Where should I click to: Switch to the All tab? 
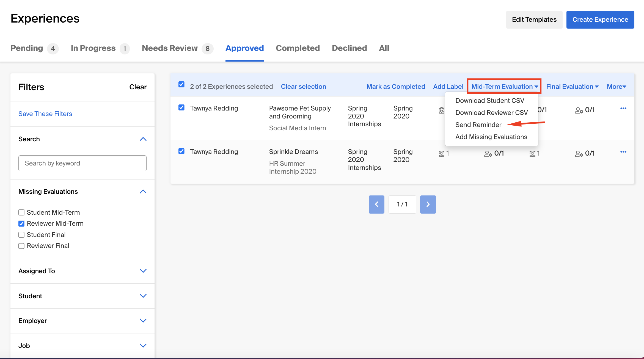[384, 48]
